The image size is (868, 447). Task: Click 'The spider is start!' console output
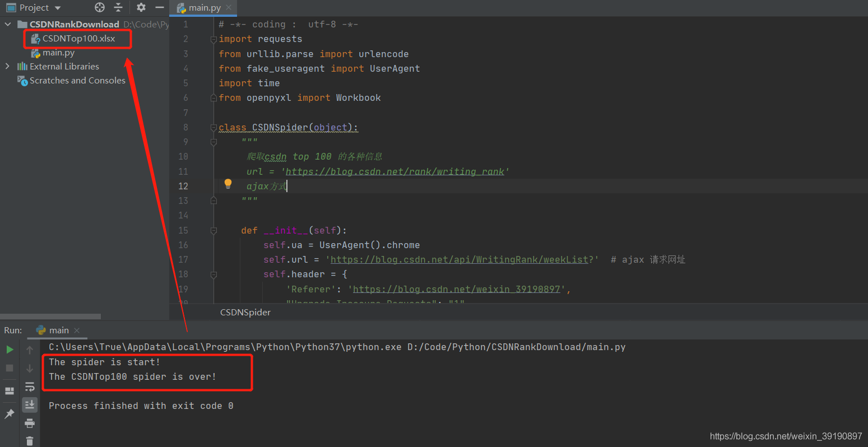pyautogui.click(x=105, y=362)
